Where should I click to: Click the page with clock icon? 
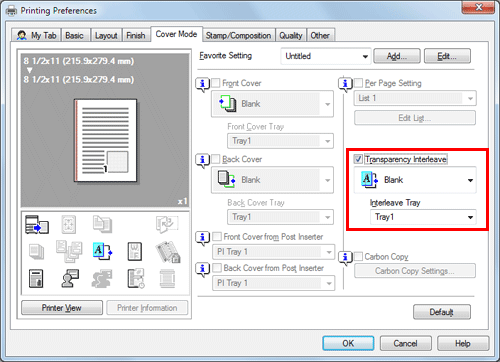click(x=136, y=279)
